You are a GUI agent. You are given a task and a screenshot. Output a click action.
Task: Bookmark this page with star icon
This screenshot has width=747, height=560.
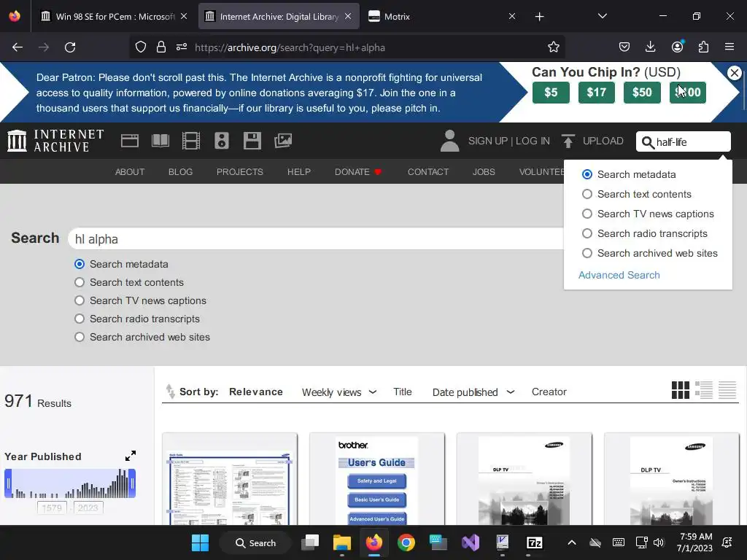click(x=553, y=47)
